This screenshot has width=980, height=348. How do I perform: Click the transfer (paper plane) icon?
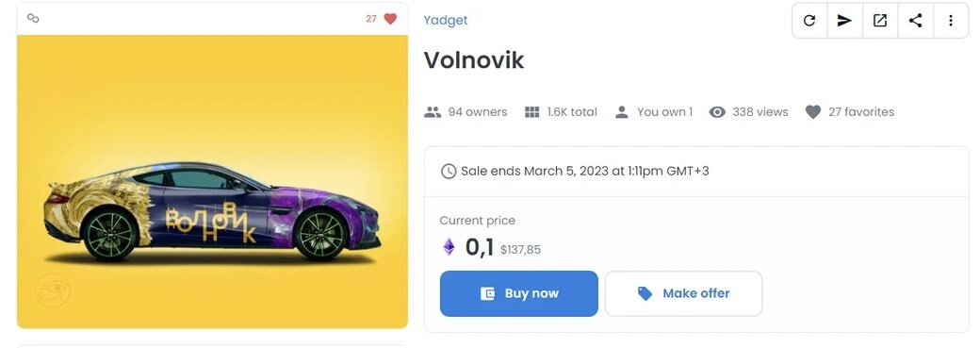844,21
